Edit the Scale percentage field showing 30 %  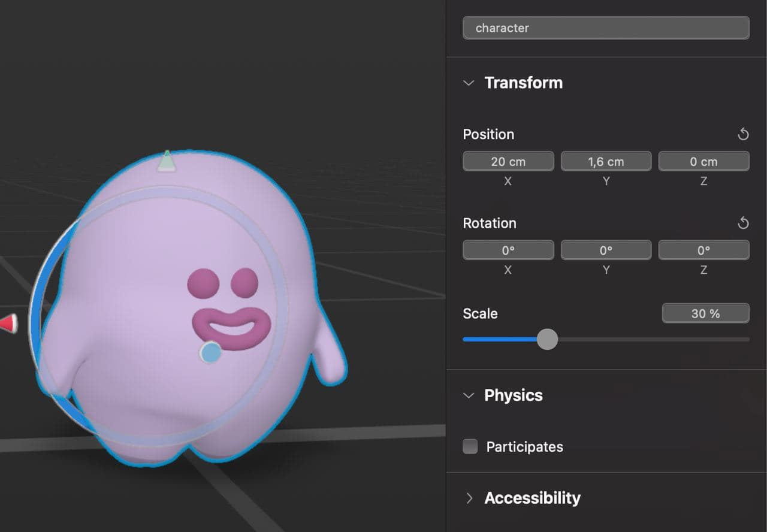705,313
